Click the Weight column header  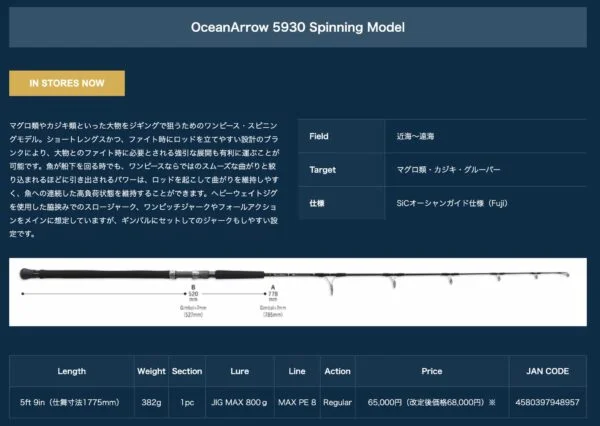click(x=151, y=371)
